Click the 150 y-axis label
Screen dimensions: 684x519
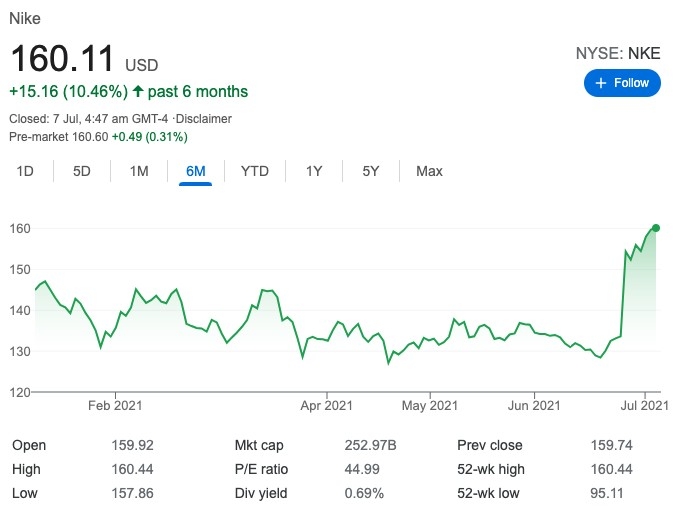click(20, 269)
